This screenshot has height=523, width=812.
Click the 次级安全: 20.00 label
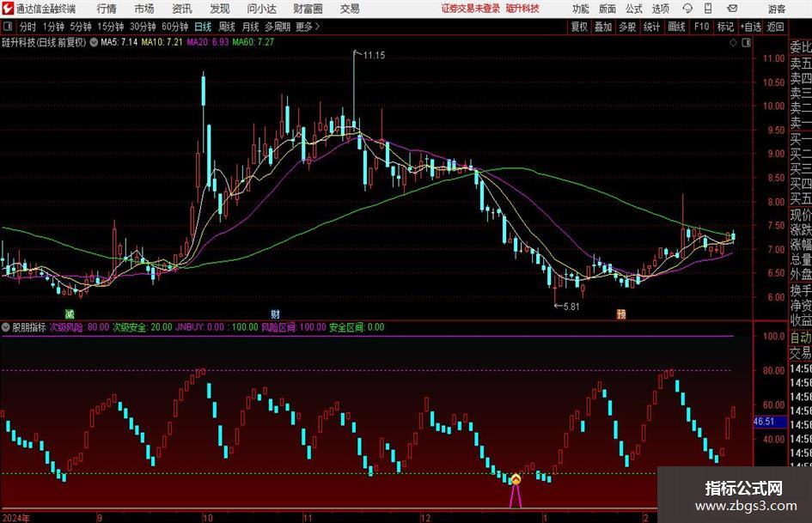coord(143,327)
